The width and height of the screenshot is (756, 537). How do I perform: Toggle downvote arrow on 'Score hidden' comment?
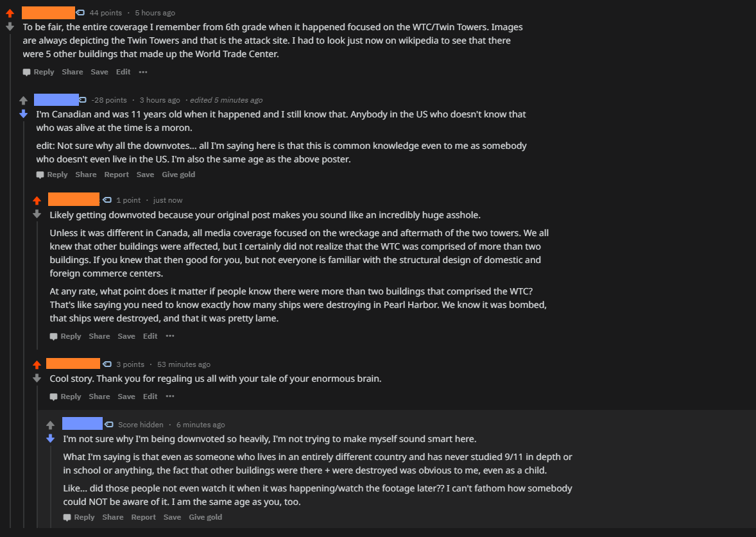(x=51, y=439)
